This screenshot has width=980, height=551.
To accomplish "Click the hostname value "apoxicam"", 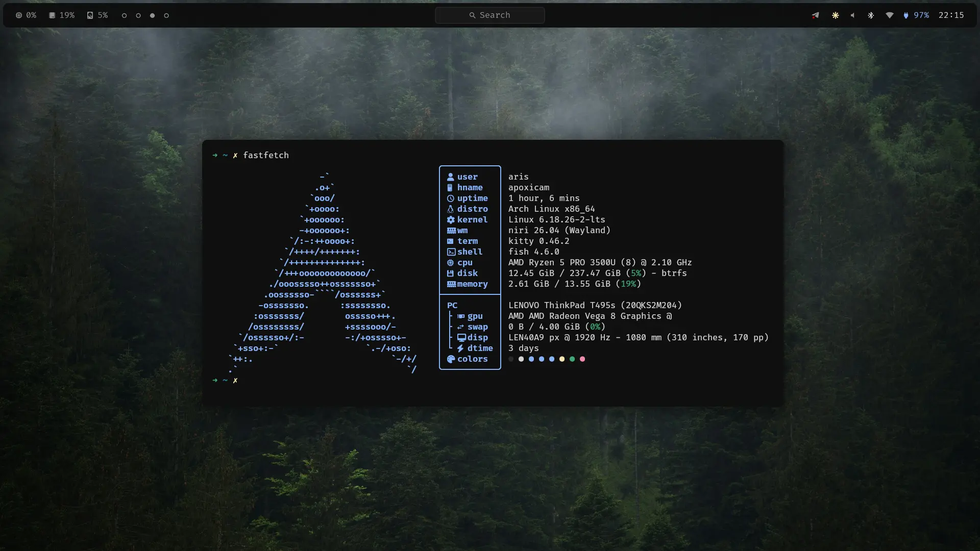I will (529, 188).
